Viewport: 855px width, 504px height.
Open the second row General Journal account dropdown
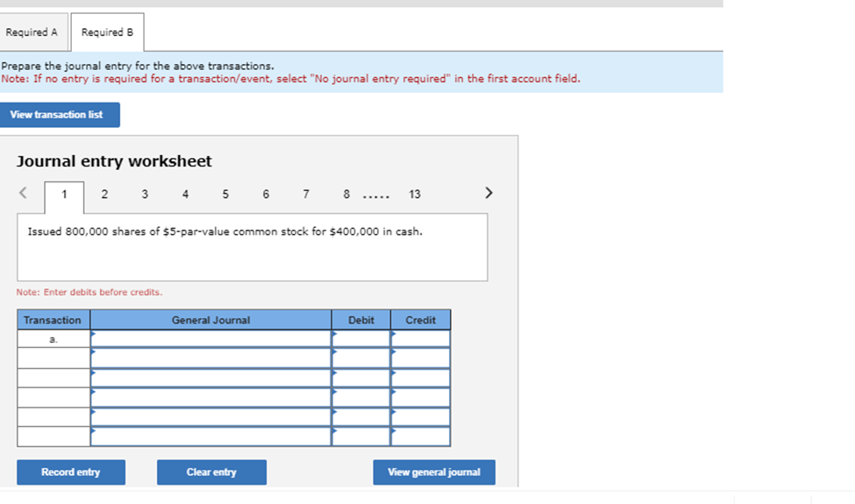click(211, 358)
